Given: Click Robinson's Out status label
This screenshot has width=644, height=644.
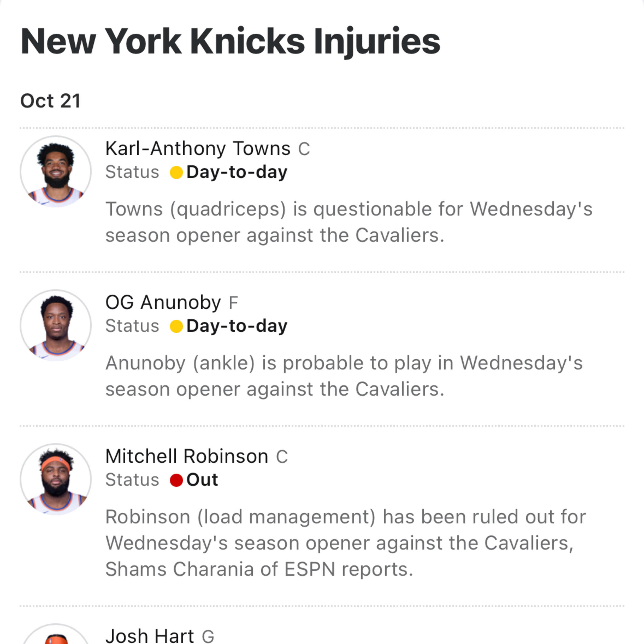Looking at the screenshot, I should tap(202, 480).
